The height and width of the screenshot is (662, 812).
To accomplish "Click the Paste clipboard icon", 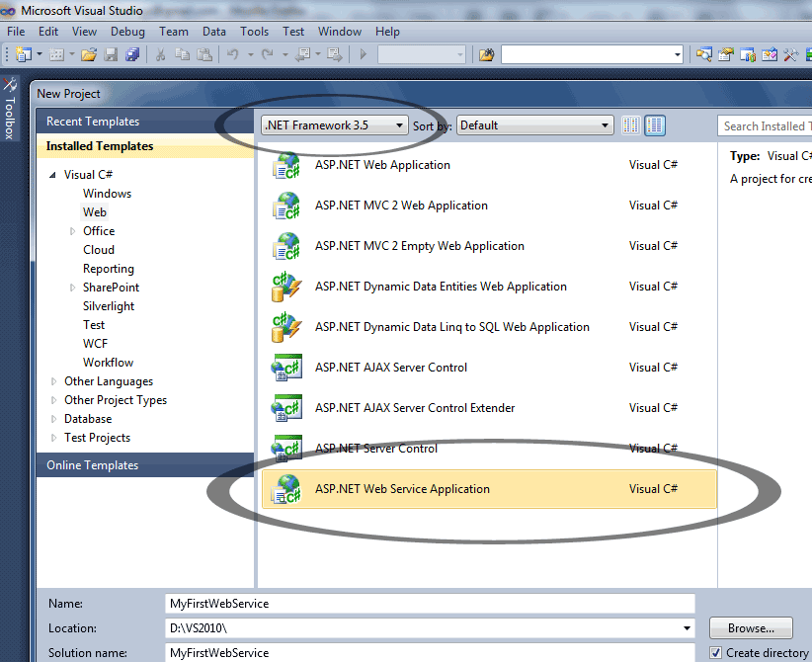I will click(x=204, y=54).
